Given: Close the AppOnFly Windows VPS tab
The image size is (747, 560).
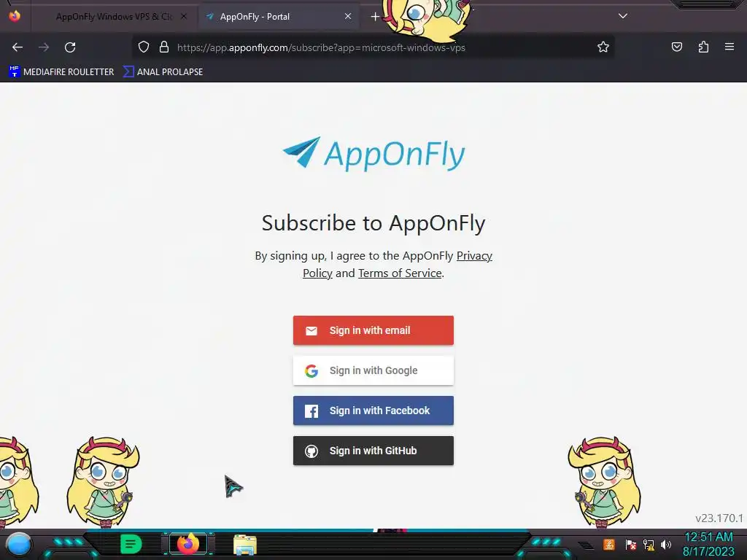Looking at the screenshot, I should click(x=184, y=17).
